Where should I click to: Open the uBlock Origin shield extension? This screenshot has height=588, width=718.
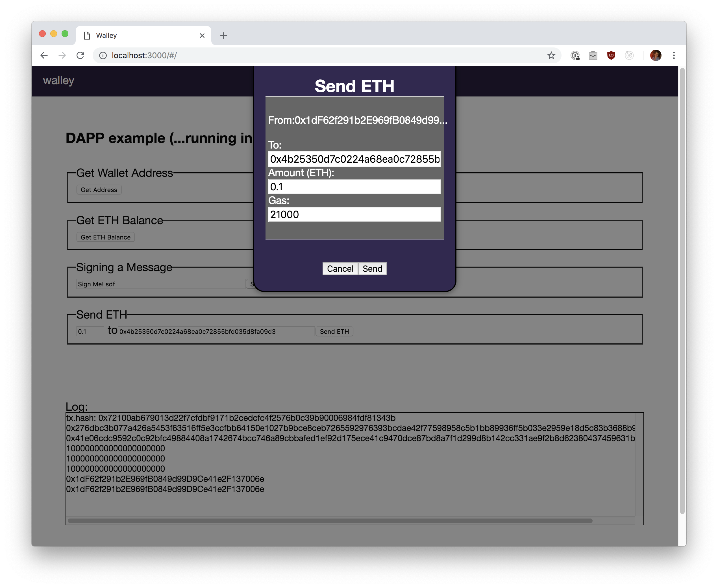pos(611,55)
